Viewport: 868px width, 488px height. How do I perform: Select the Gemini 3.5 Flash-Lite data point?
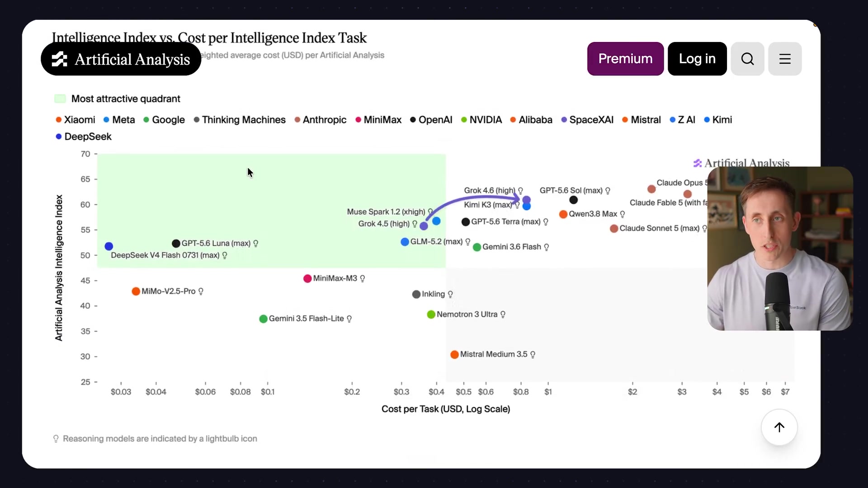[263, 319]
